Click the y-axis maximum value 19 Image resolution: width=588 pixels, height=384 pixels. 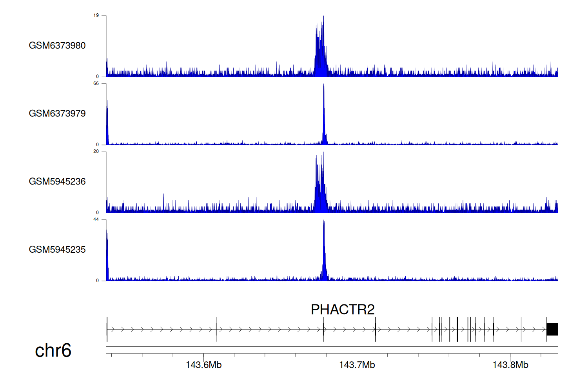(96, 16)
